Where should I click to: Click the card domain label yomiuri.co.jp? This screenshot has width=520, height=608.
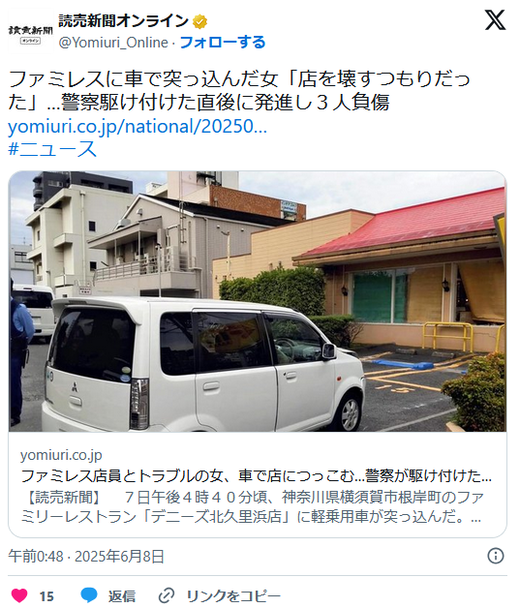(x=61, y=455)
